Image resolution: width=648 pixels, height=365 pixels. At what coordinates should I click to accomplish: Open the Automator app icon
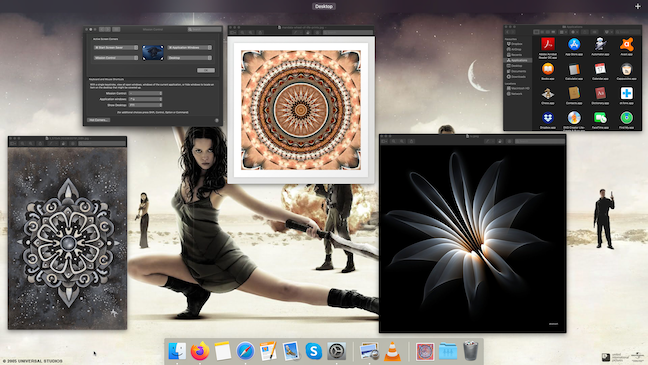coord(600,44)
